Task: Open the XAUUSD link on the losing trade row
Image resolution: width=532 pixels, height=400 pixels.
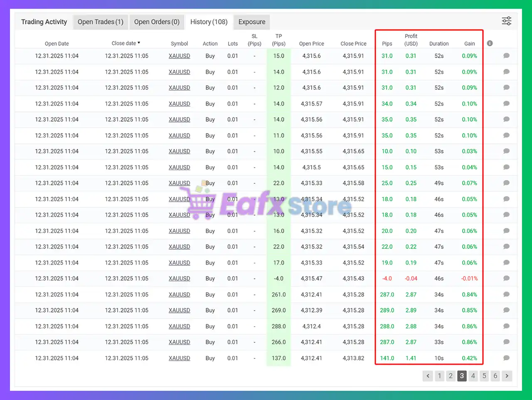Action: tap(179, 279)
